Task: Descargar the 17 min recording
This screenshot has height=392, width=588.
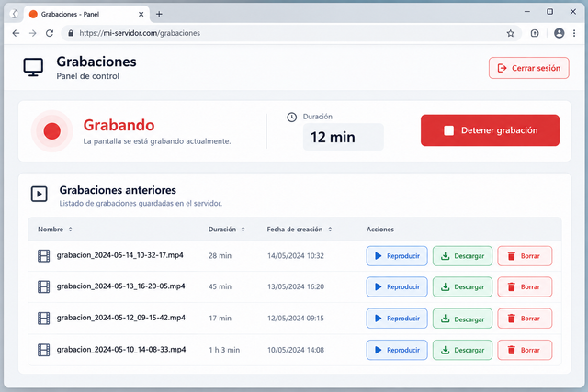Action: 462,319
